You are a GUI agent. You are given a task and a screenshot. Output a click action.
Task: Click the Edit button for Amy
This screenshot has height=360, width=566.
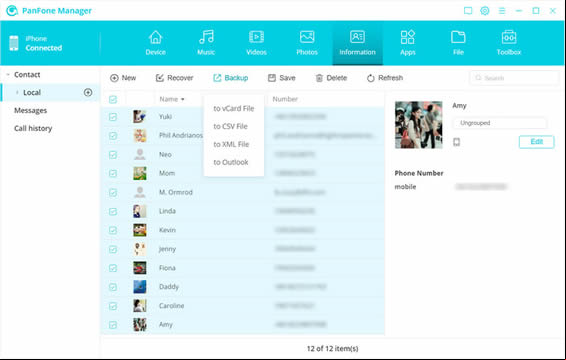(536, 142)
